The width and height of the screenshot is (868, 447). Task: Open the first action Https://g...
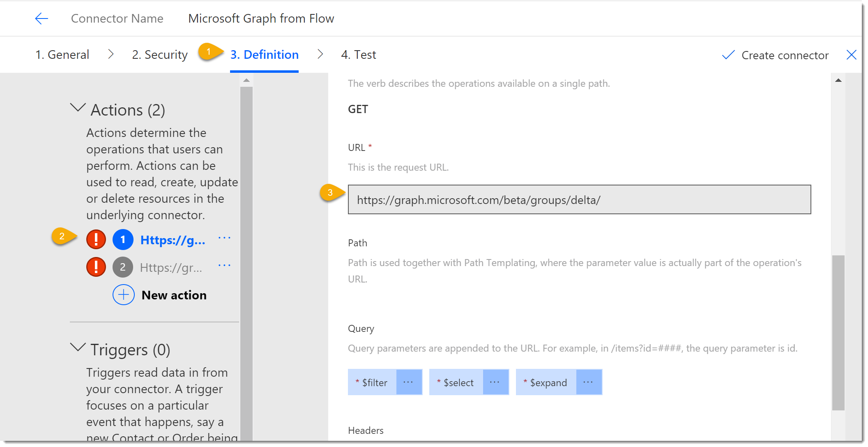click(x=173, y=240)
